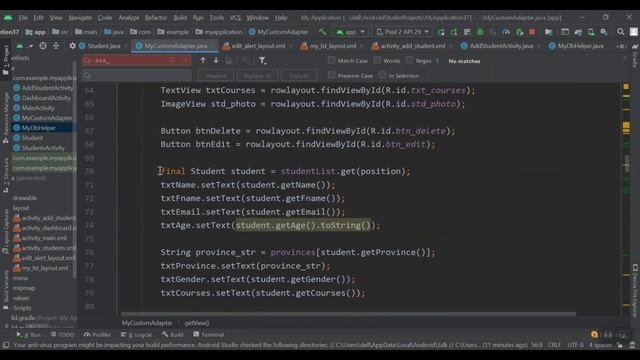Enable the Match Case checkbox

(x=331, y=60)
